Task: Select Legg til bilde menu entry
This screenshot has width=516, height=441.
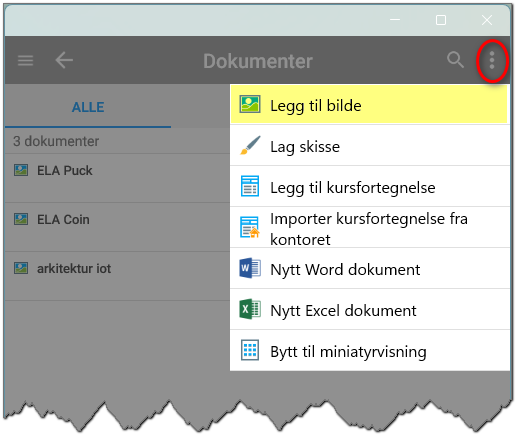Action: click(x=369, y=104)
